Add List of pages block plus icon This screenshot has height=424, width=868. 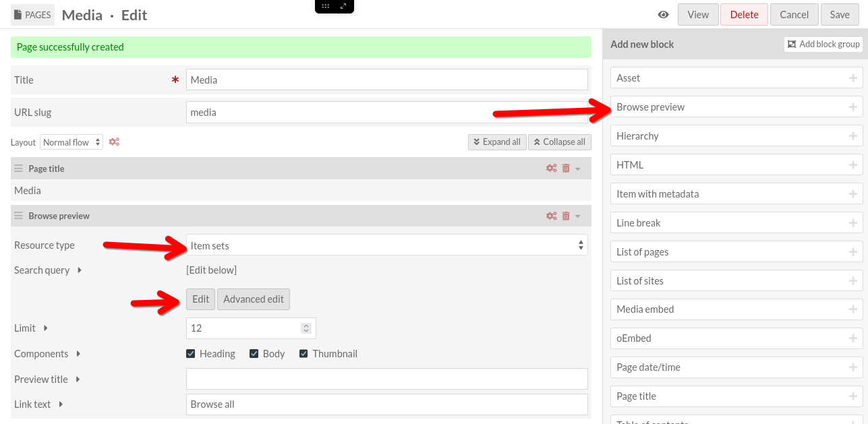pyautogui.click(x=853, y=252)
